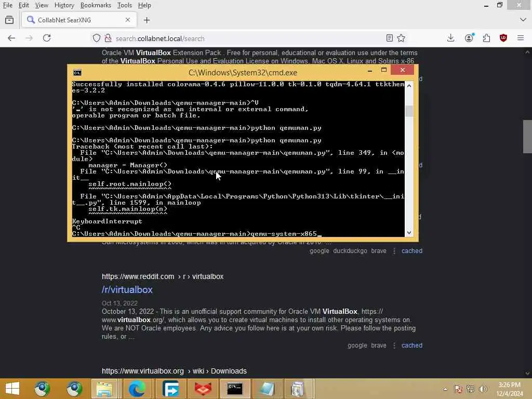Open the Tools menu
Screen dimensions: 532x399
point(125,5)
